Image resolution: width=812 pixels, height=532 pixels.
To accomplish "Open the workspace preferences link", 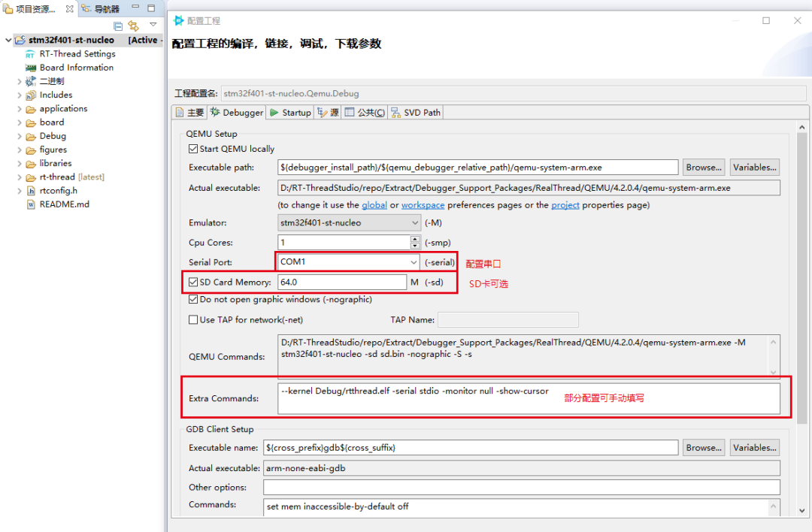I will pyautogui.click(x=423, y=205).
